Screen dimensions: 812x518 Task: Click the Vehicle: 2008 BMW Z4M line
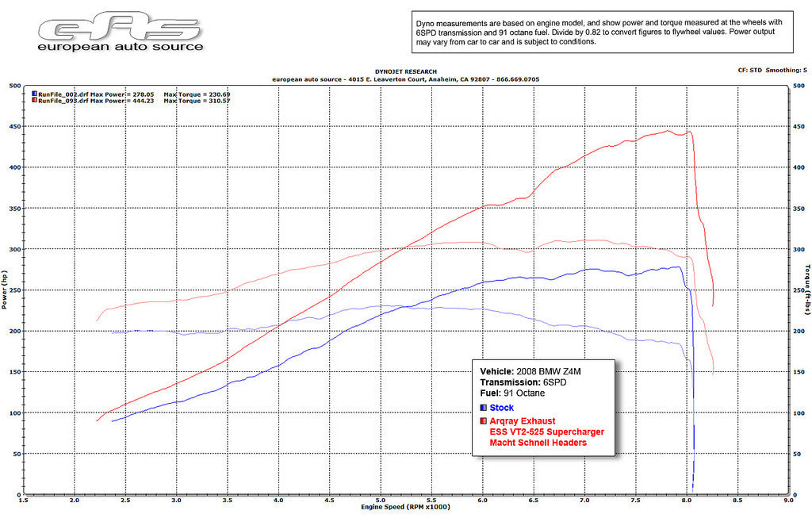click(536, 370)
